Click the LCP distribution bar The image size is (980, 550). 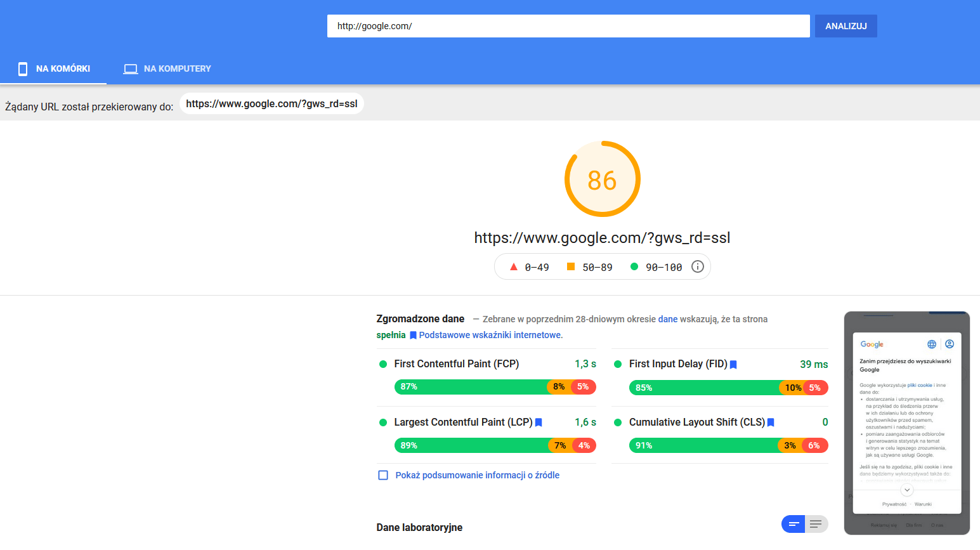pyautogui.click(x=495, y=445)
